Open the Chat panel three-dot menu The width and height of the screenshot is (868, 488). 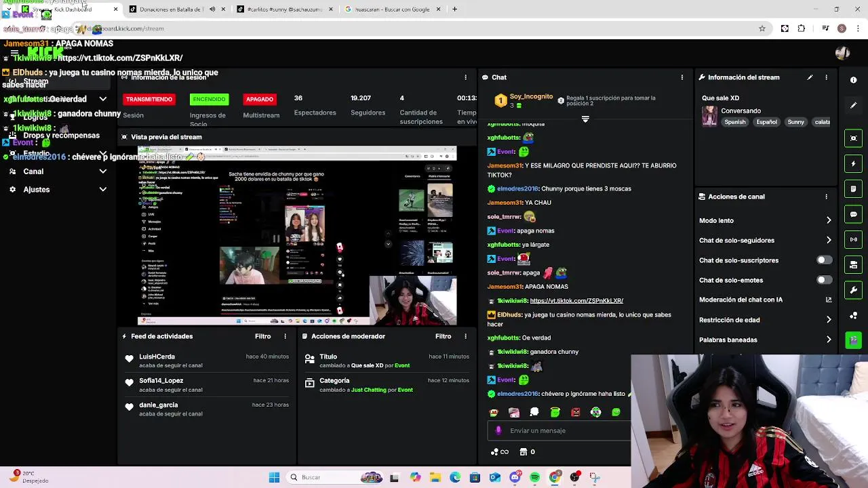(682, 77)
